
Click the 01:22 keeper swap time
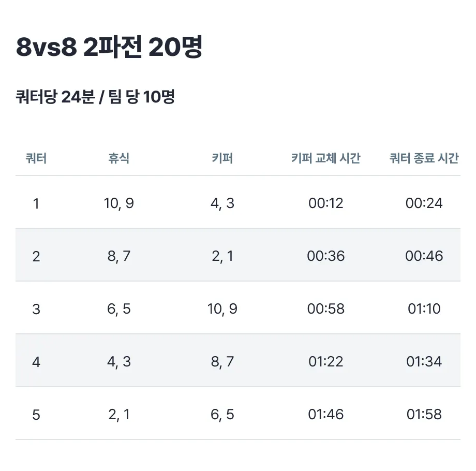[x=326, y=362]
